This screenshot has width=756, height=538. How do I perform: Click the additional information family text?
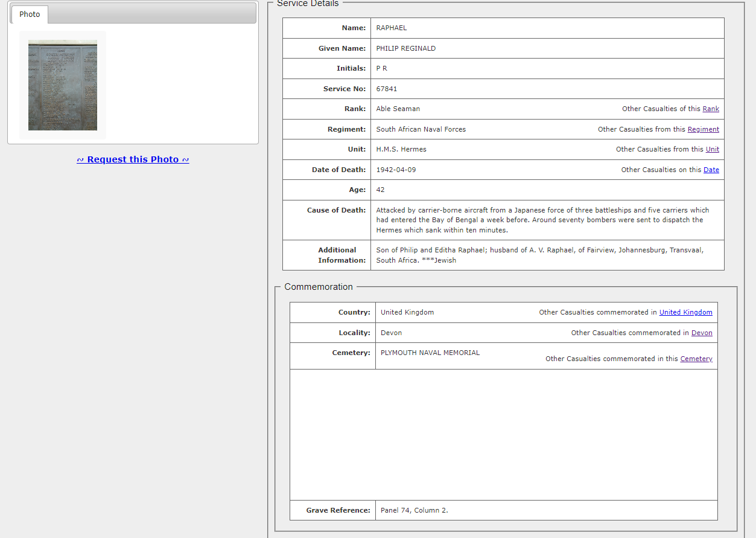(540, 255)
